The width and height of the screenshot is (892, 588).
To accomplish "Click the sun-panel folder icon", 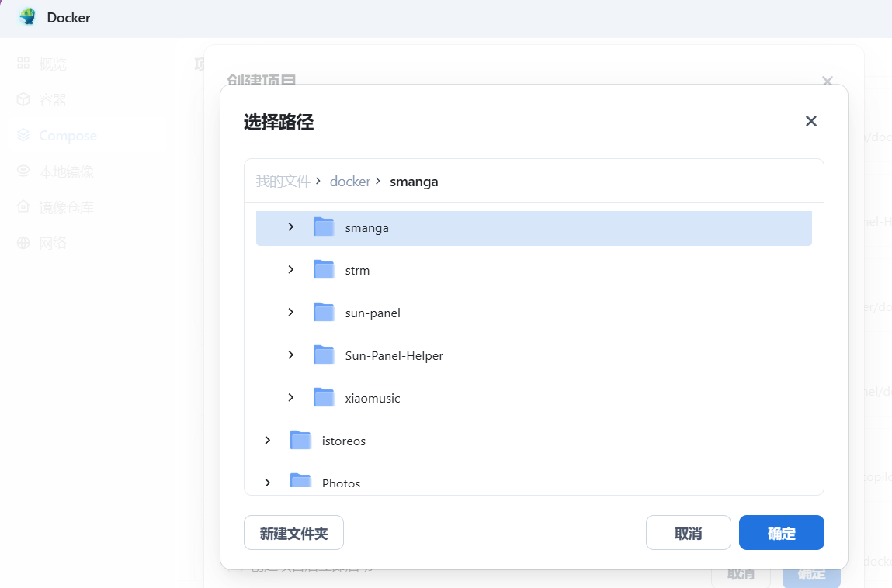I will (x=324, y=313).
